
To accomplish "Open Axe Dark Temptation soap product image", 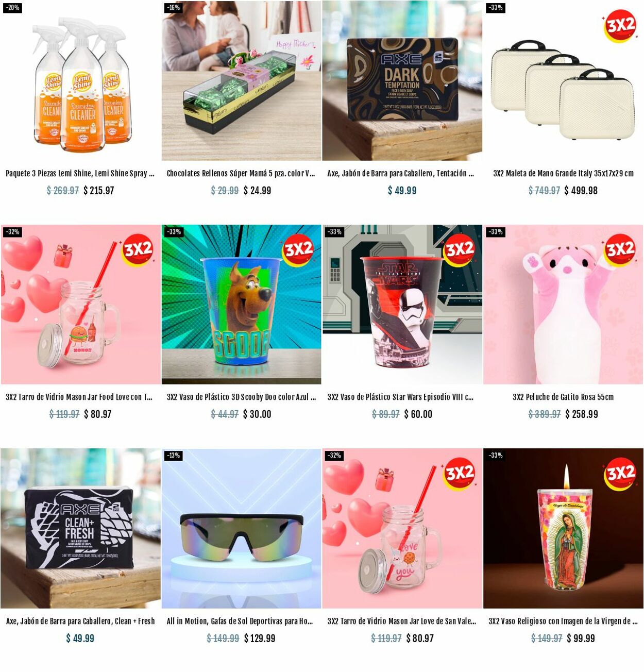I will [402, 80].
